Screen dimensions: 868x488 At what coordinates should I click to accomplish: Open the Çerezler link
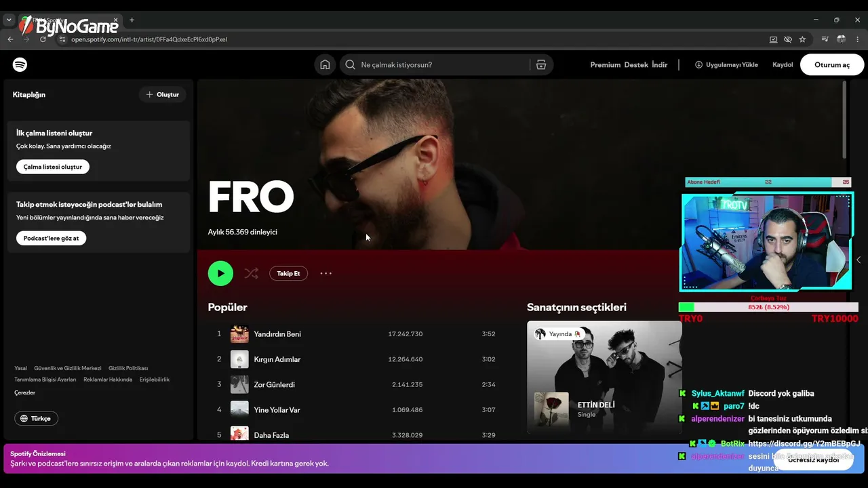24,392
